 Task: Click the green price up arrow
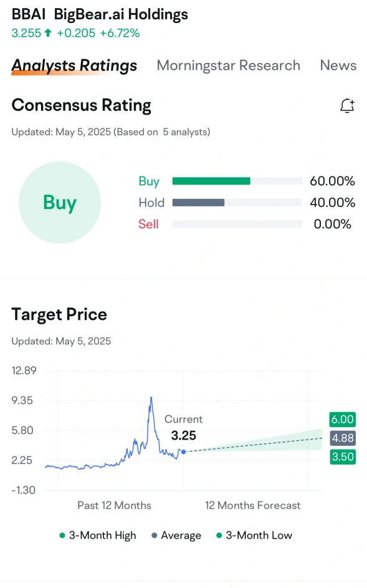[48, 33]
